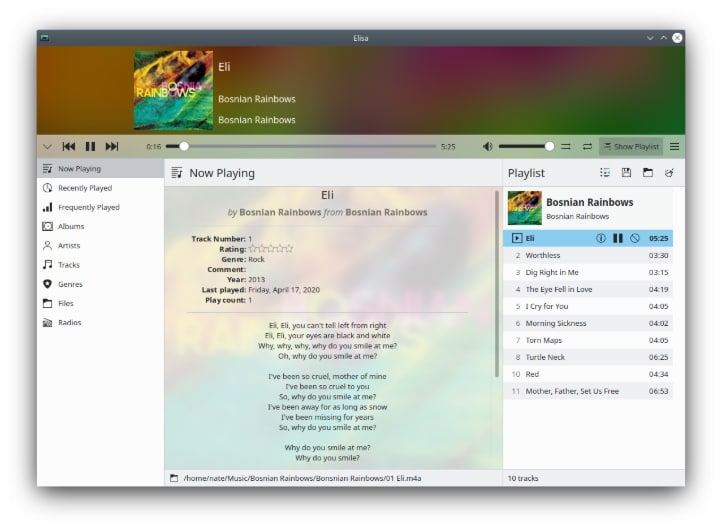Select The Eye Fell in Love
This screenshot has height=529, width=721.
tap(588, 289)
